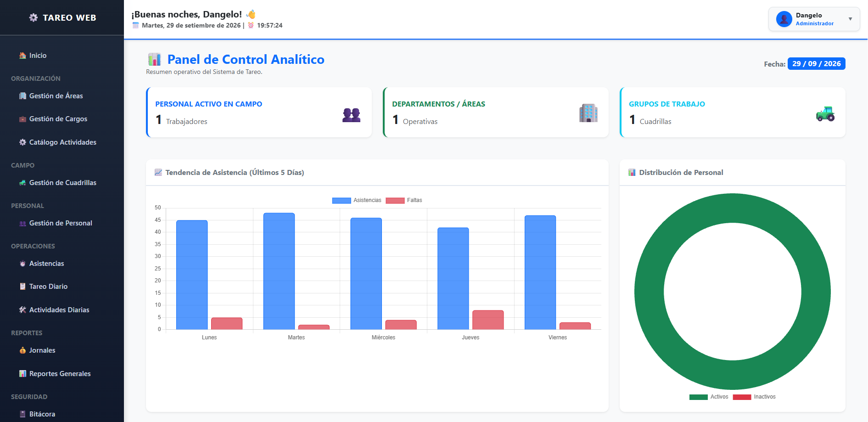Click the 29 / 09 / 2026 date badge
Image resolution: width=868 pixels, height=422 pixels.
click(x=816, y=64)
